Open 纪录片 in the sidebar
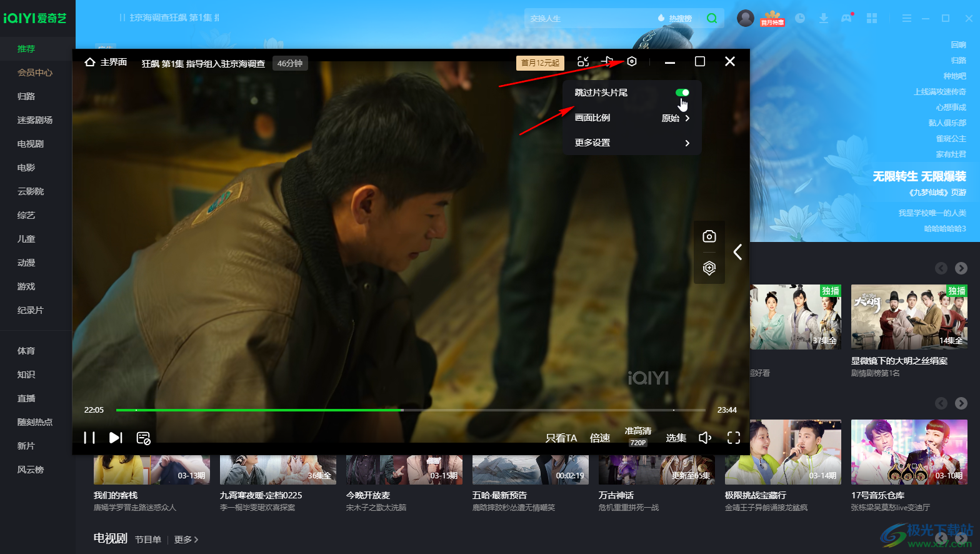The width and height of the screenshot is (980, 554). pyautogui.click(x=31, y=310)
